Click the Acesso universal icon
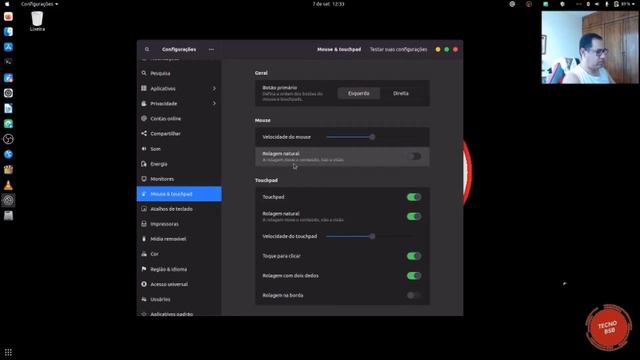The height and width of the screenshot is (360, 640). pyautogui.click(x=144, y=284)
